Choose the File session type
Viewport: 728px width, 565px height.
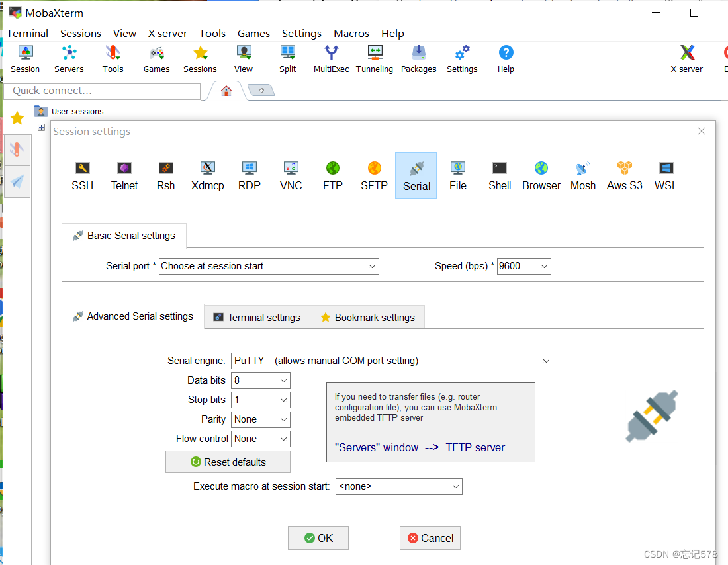pyautogui.click(x=458, y=175)
